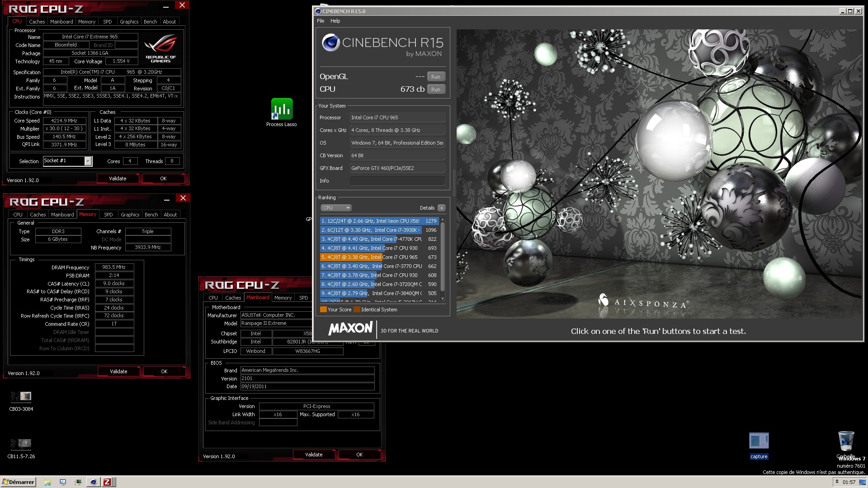Click the Cinebench title bar application icon
The image size is (868, 488).
(x=318, y=11)
